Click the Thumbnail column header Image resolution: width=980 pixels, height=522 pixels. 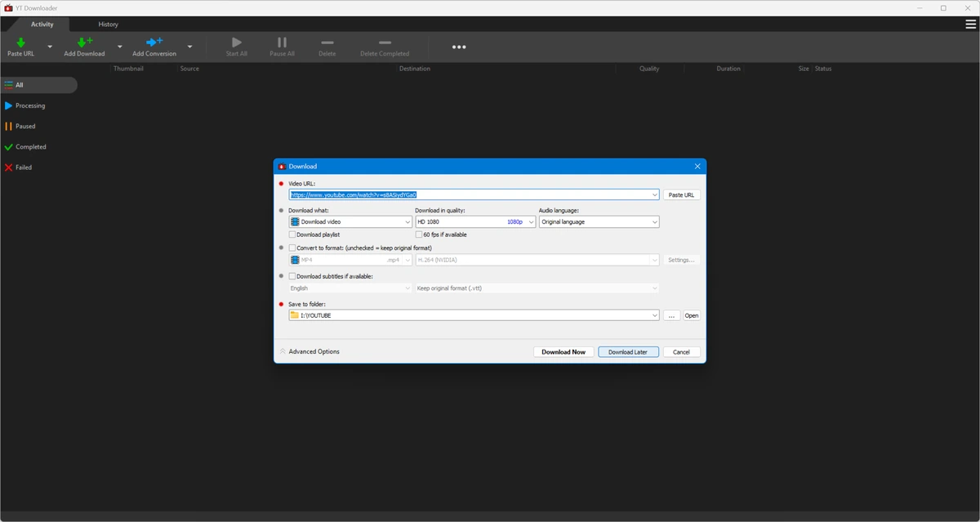coord(128,69)
